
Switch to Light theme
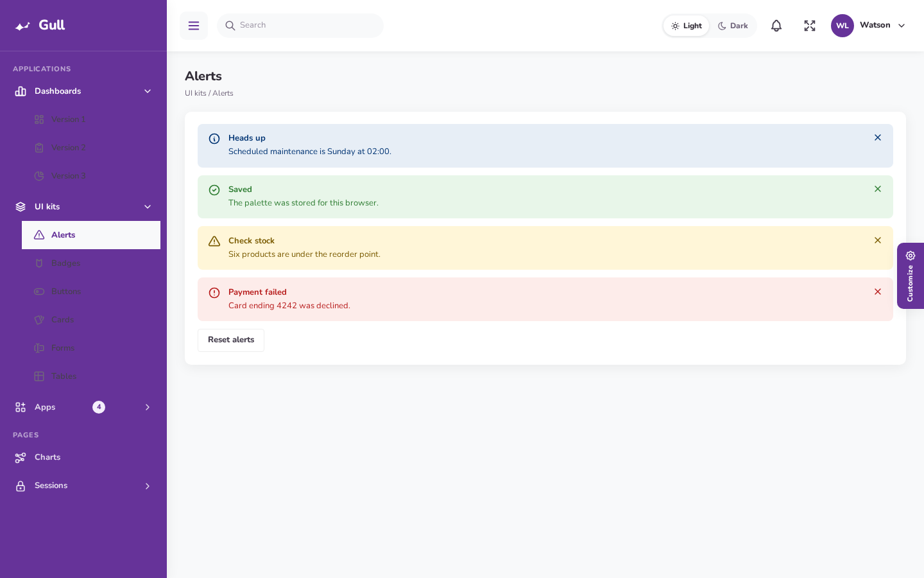click(x=687, y=26)
